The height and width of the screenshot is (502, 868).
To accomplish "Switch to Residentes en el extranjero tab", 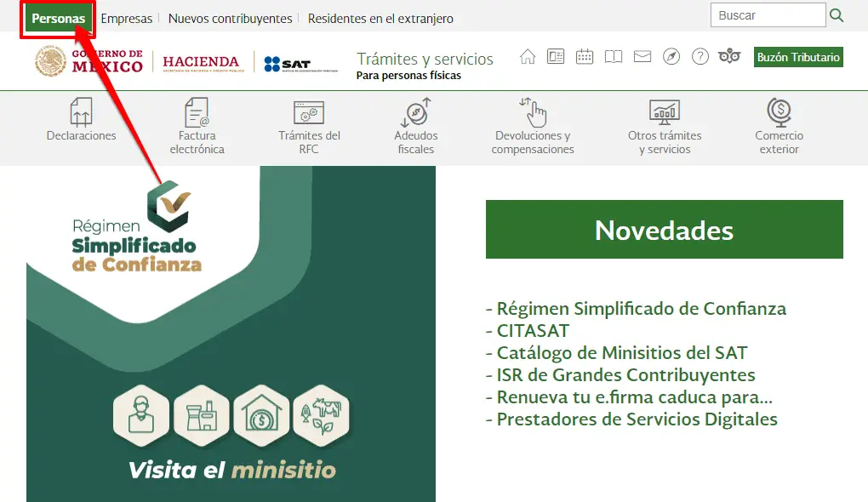I will pos(380,18).
